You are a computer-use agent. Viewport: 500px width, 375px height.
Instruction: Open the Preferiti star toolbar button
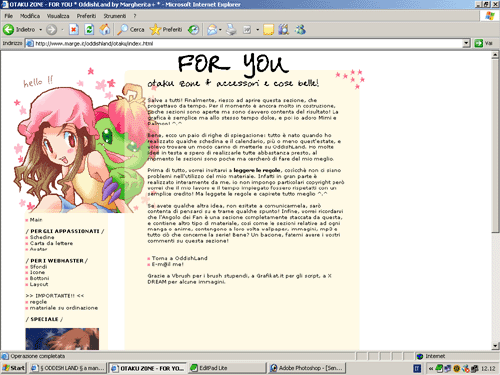166,30
